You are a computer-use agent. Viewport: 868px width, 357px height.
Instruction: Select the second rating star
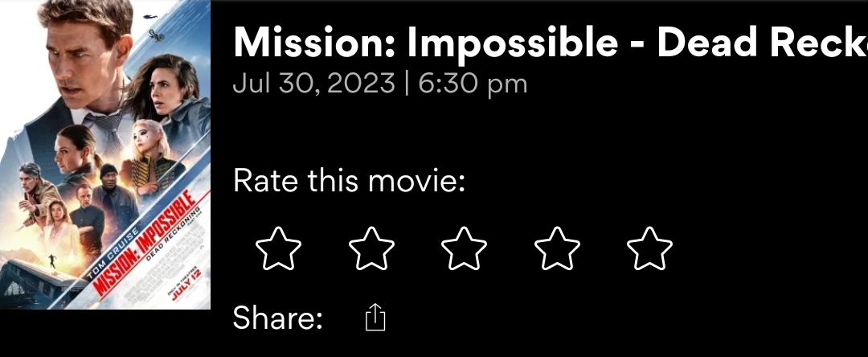coord(371,248)
